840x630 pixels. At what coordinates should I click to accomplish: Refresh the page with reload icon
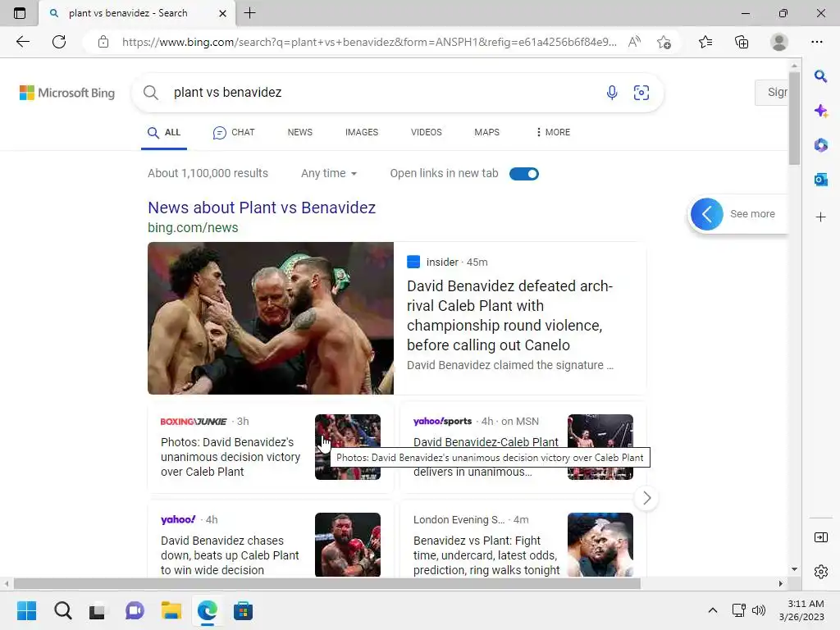point(59,42)
